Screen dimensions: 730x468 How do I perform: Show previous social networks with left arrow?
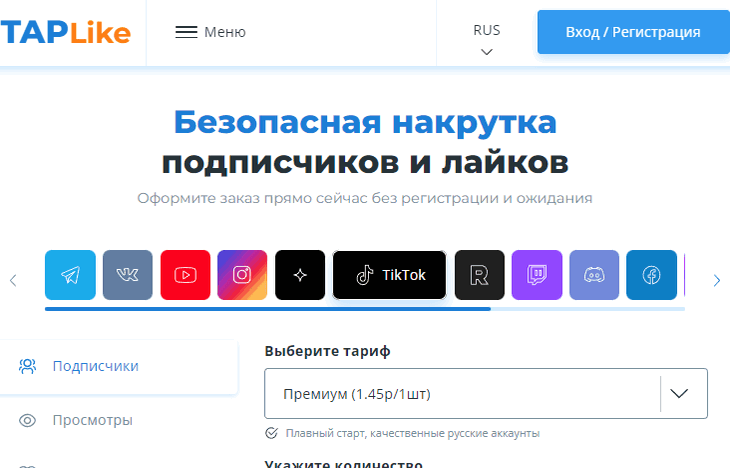tap(13, 280)
